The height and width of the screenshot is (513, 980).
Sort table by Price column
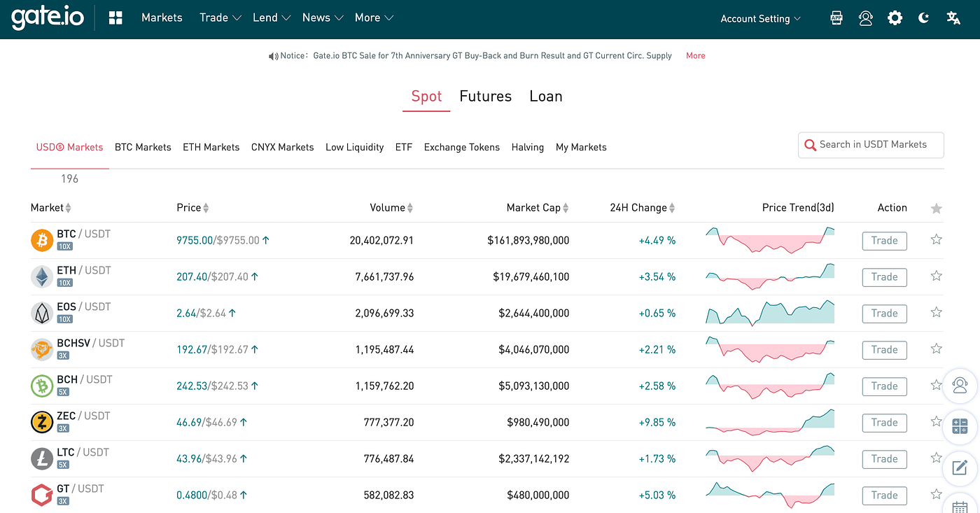click(x=192, y=208)
